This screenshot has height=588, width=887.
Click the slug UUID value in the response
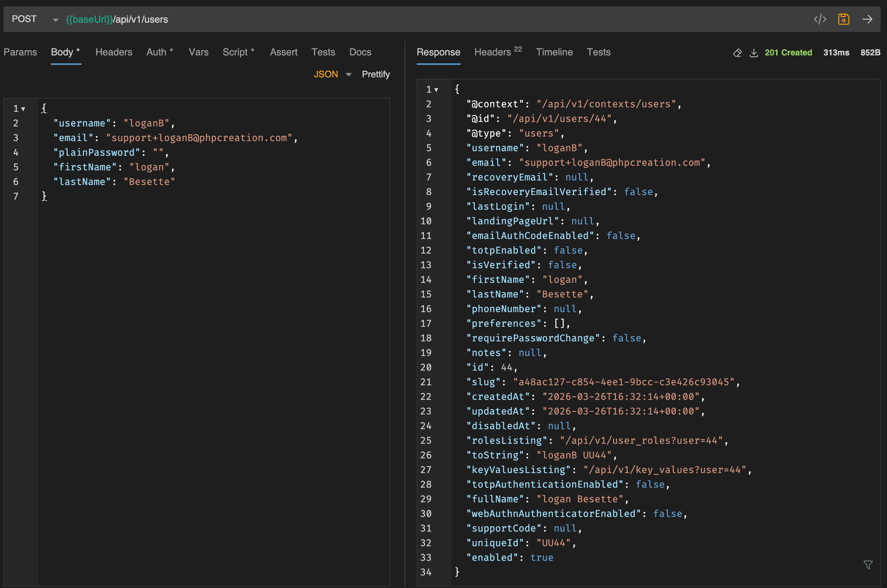coord(624,382)
